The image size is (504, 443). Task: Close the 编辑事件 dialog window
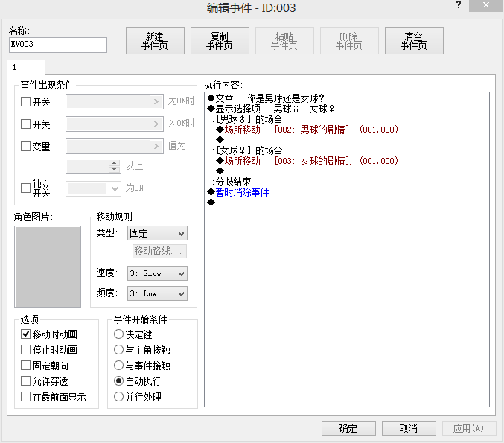click(485, 5)
